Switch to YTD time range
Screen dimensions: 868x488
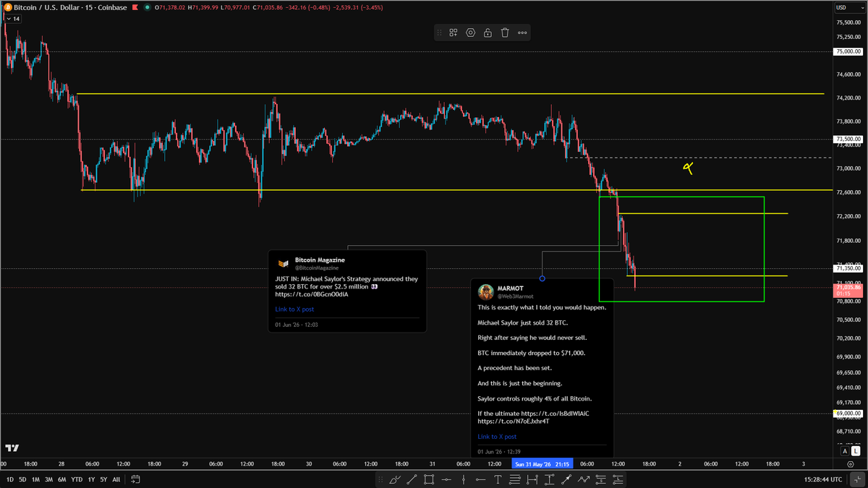tap(77, 479)
